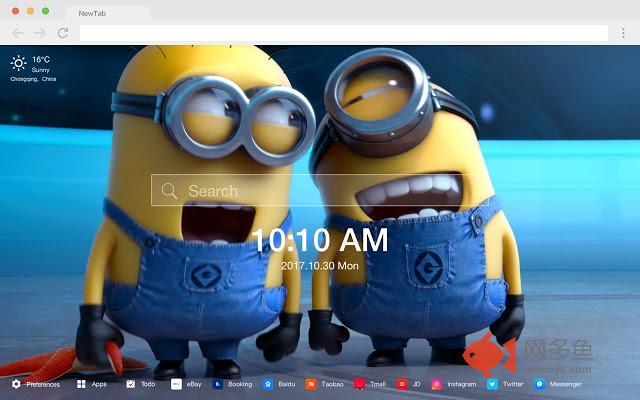Click the Instagram label

[x=462, y=384]
